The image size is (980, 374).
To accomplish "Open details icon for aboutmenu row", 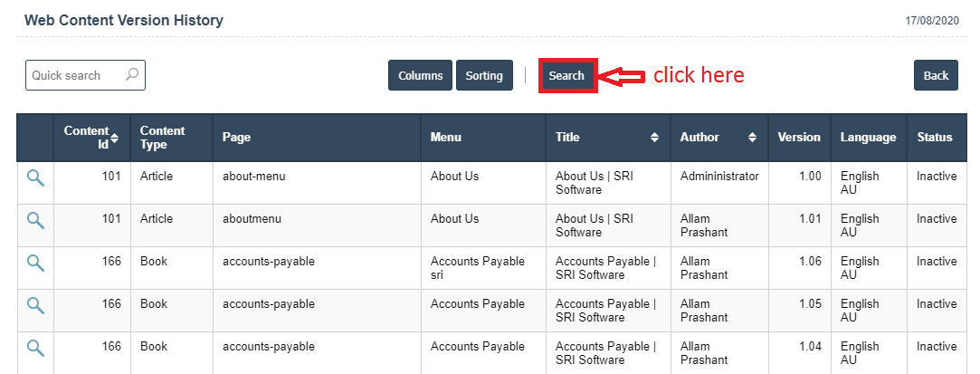I will 35,220.
